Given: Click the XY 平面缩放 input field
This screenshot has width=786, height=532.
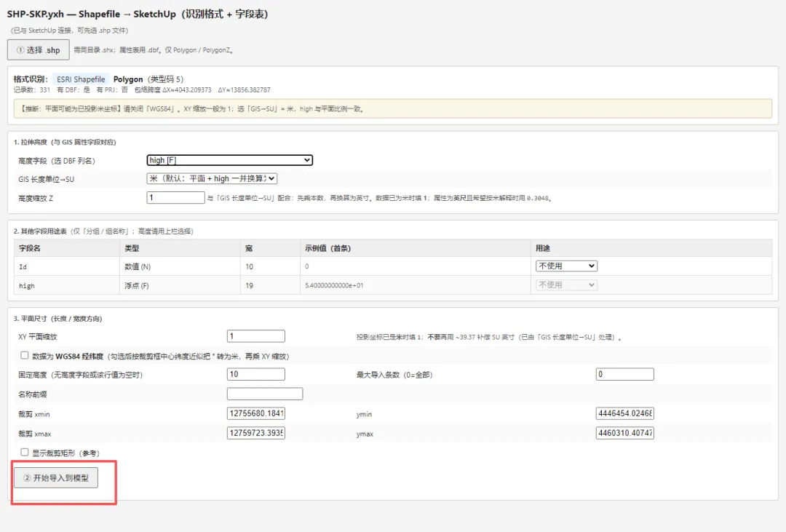Looking at the screenshot, I should tap(256, 336).
